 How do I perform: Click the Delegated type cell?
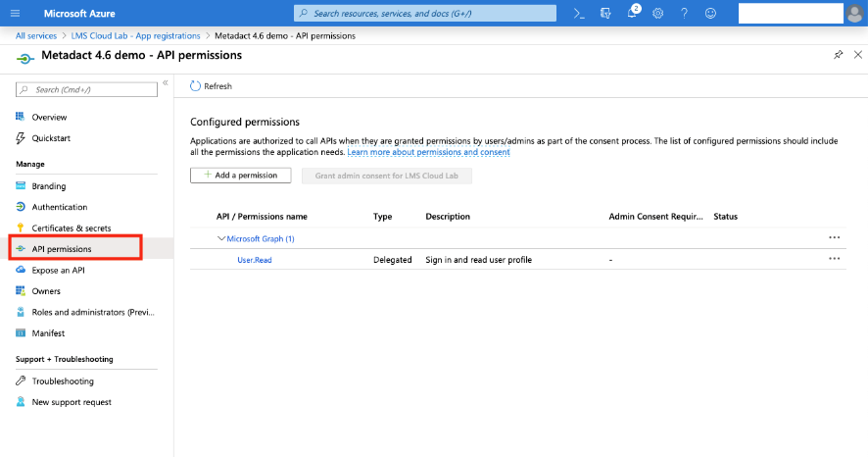coord(393,260)
